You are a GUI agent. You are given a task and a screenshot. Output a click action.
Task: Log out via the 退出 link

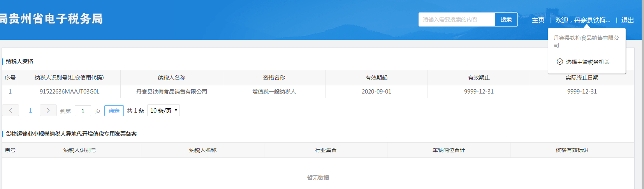pos(627,20)
